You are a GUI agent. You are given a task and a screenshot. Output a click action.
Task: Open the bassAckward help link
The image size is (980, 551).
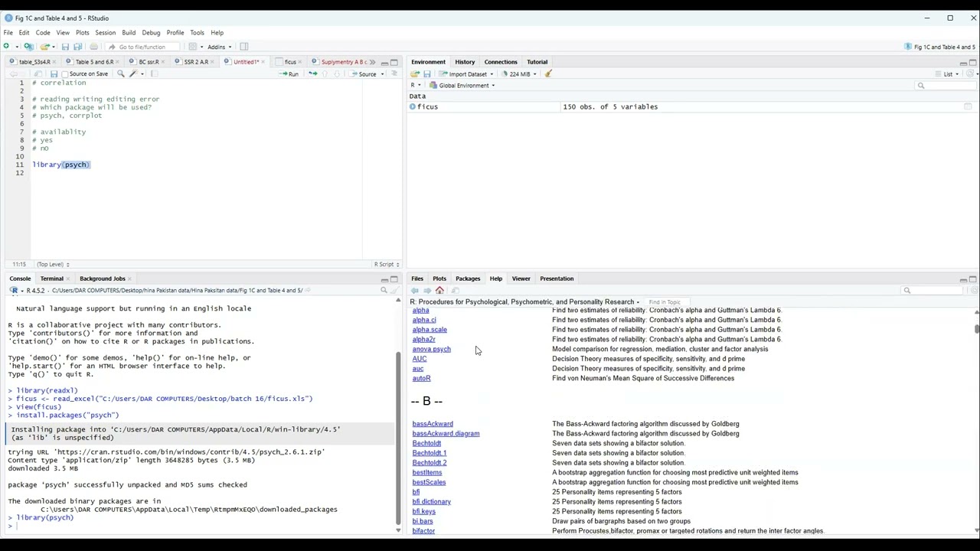433,424
